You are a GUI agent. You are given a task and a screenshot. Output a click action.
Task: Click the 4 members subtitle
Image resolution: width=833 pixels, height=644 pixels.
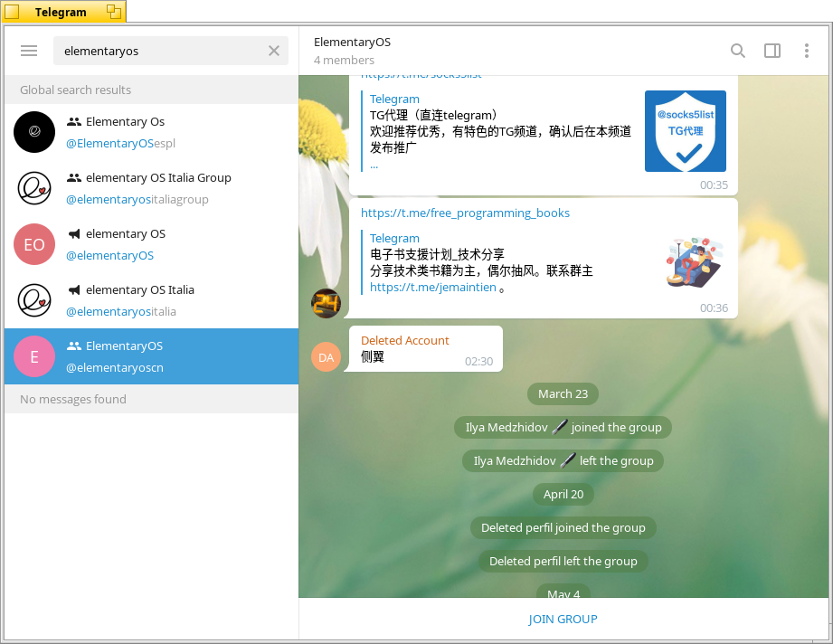pyautogui.click(x=344, y=60)
